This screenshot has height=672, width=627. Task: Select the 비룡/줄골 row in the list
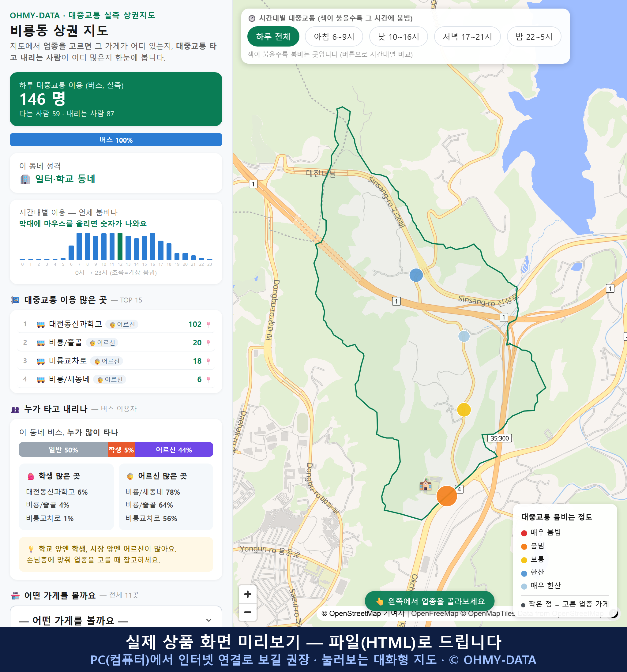(x=116, y=342)
